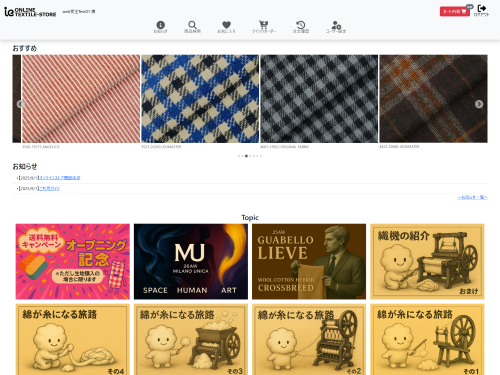This screenshot has height=375, width=500.
Task: Open the Guabello Lieve Crossbreed banner
Action: point(309,261)
